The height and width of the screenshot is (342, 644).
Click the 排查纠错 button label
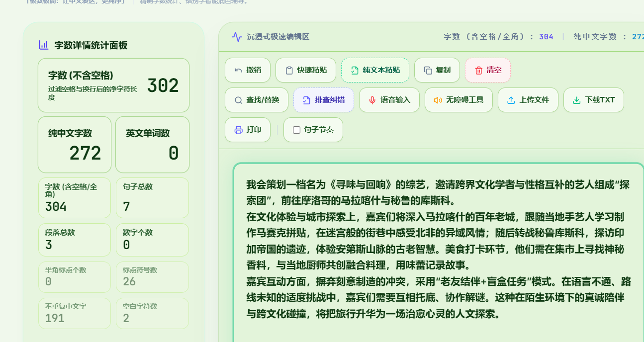coord(330,100)
